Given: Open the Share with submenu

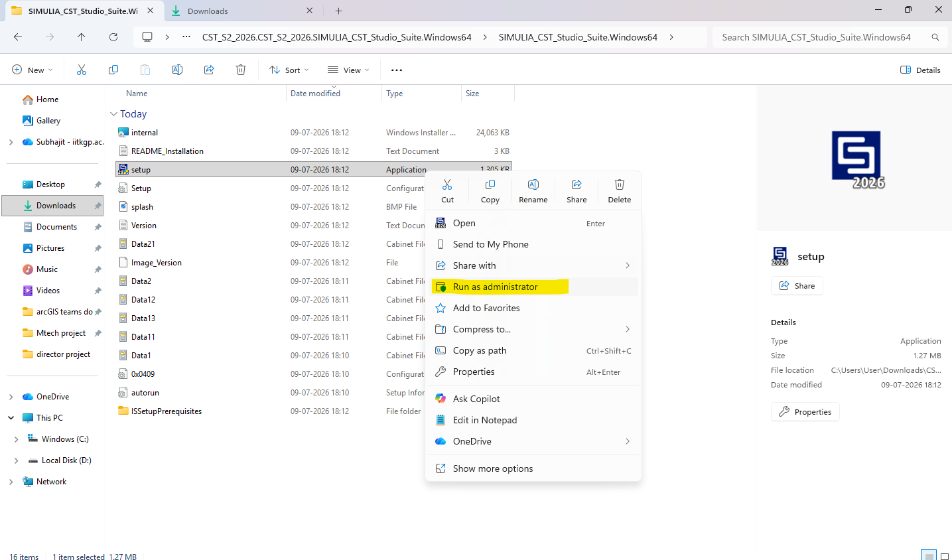Looking at the screenshot, I should 533,265.
